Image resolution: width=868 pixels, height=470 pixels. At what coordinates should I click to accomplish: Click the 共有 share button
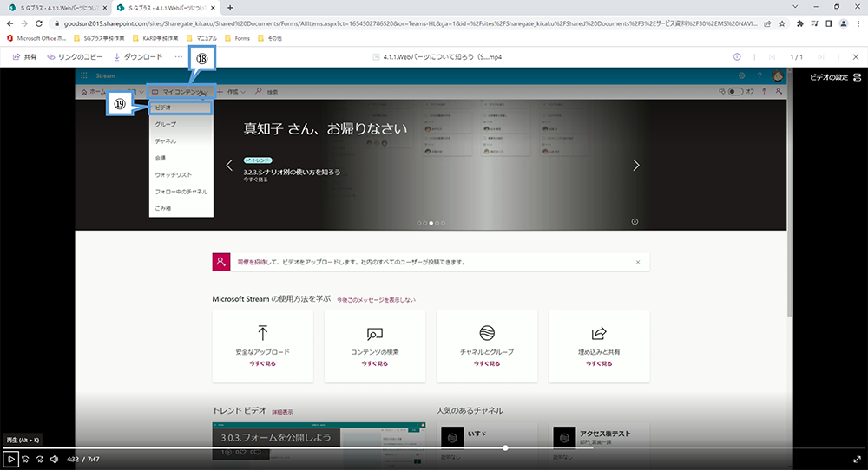point(25,57)
